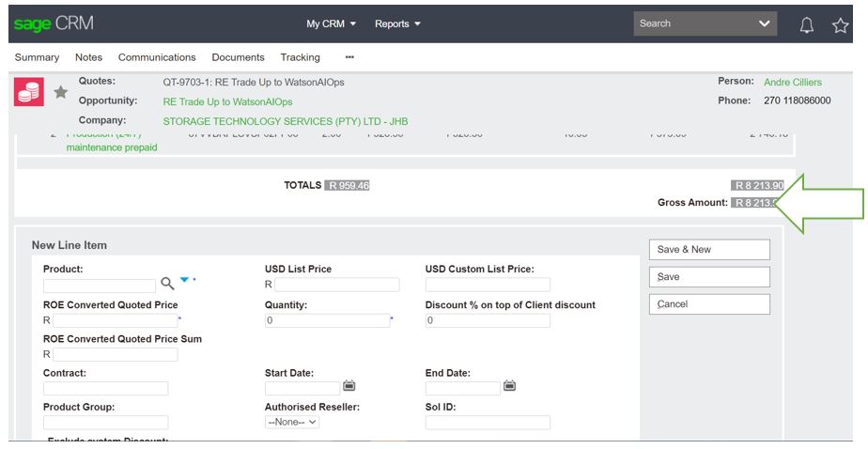Click the Cancel button
This screenshot has width=868, height=449.
tap(708, 304)
